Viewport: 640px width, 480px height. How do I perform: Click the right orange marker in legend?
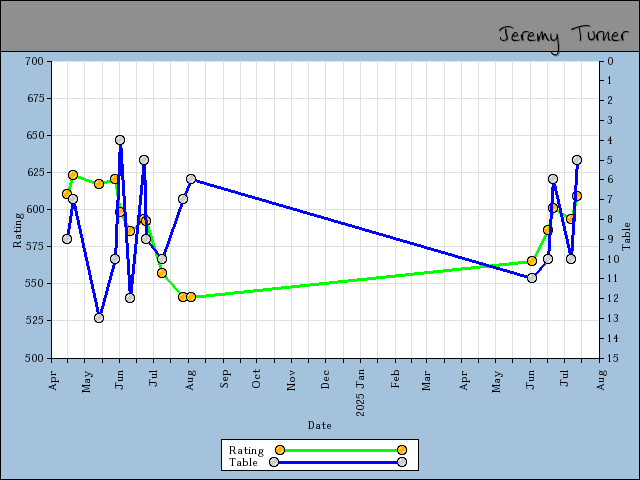click(401, 450)
